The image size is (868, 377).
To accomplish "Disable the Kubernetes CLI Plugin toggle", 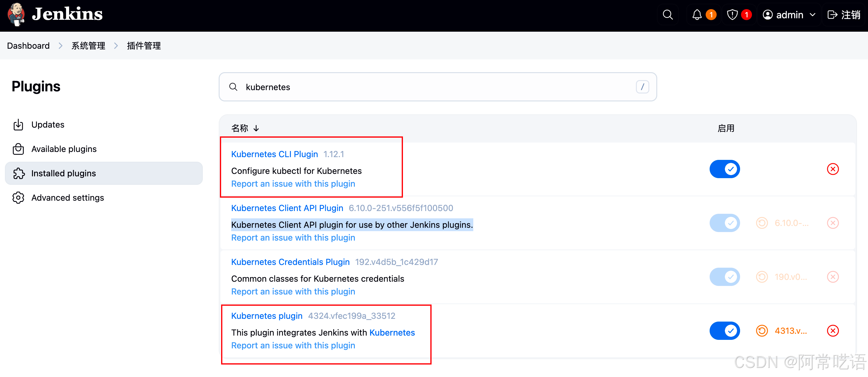I will [725, 169].
